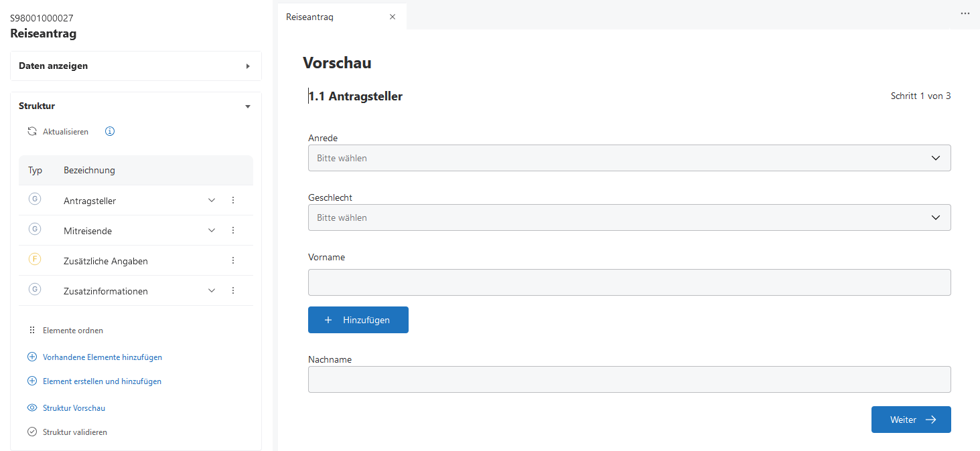Close the Reiseantrag tab

pos(393,17)
